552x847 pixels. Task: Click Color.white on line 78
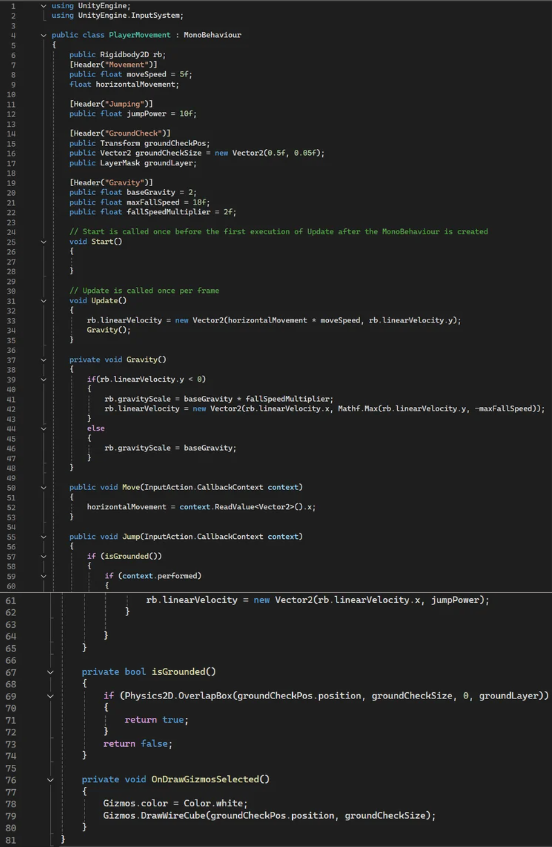(215, 803)
